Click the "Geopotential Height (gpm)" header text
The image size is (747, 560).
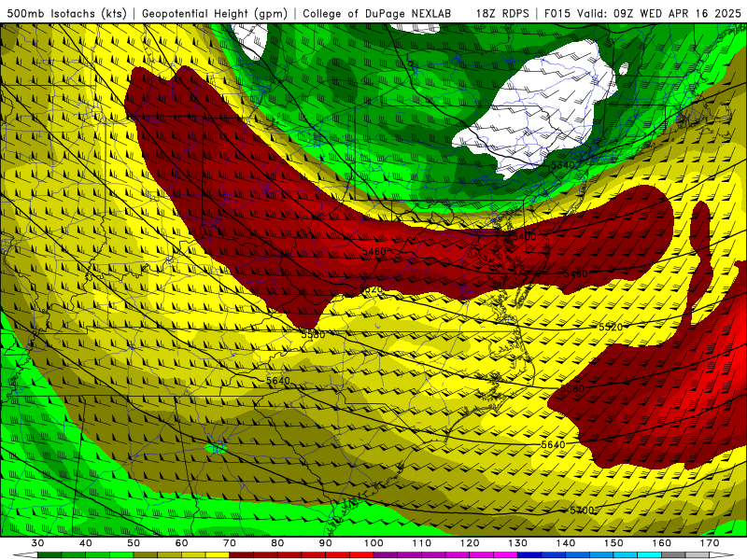215,13
